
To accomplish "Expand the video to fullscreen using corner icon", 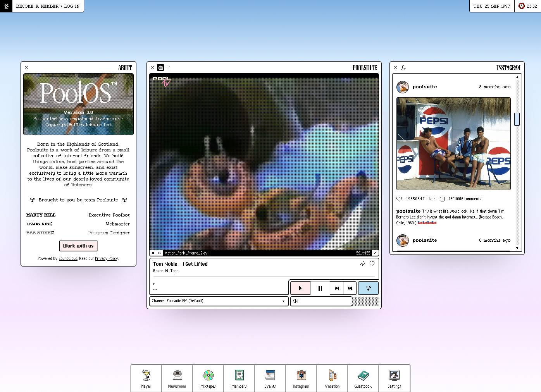I will pyautogui.click(x=375, y=253).
